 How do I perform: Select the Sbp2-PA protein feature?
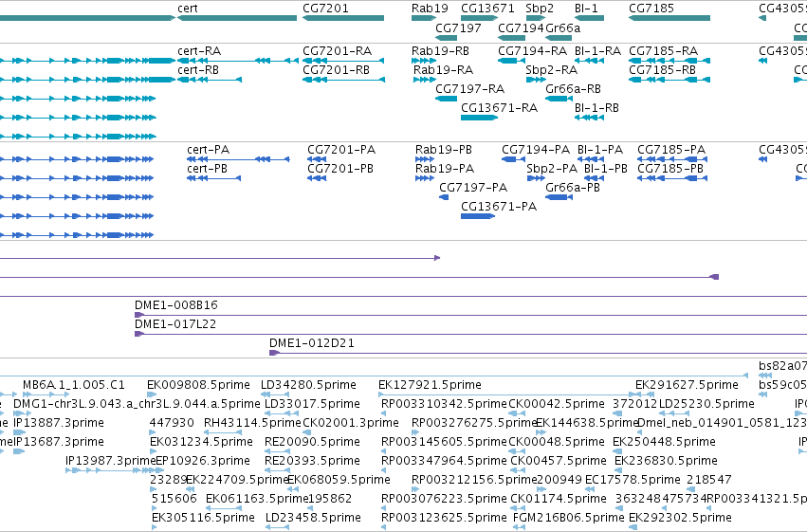point(536,178)
